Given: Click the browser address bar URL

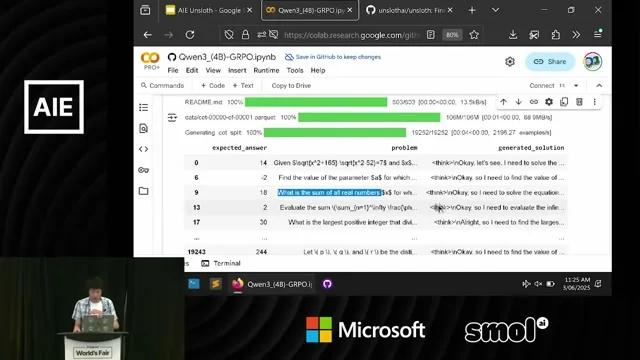Looking at the screenshot, I should 352,35.
